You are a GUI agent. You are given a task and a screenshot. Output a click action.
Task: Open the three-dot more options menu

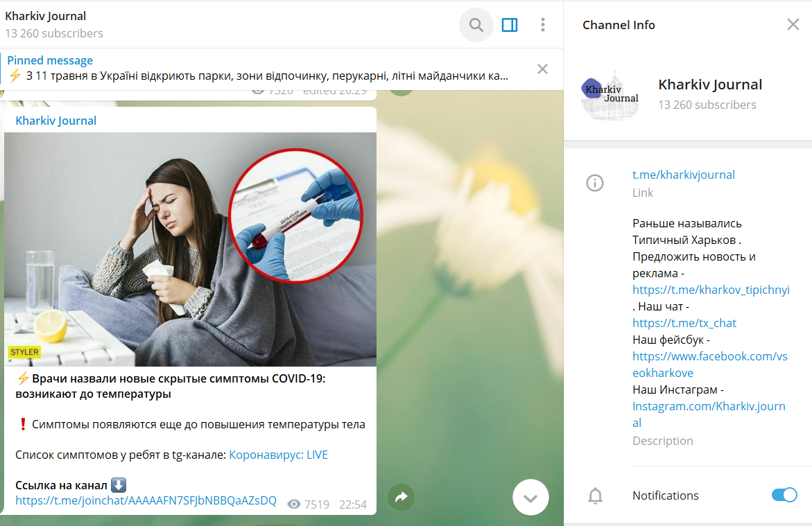point(543,25)
